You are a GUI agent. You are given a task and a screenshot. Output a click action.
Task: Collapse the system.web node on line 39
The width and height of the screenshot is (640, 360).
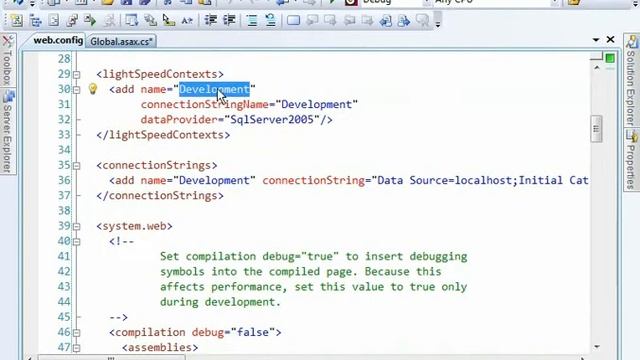click(x=76, y=227)
